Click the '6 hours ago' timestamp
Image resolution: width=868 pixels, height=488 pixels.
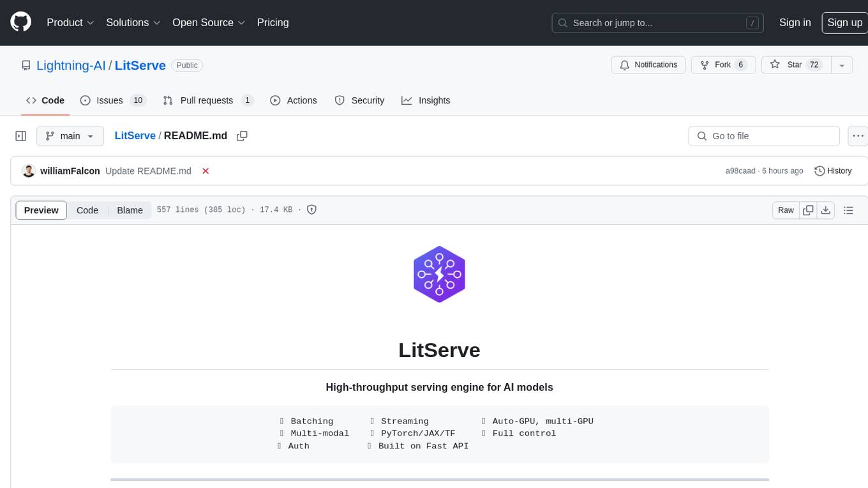point(782,171)
